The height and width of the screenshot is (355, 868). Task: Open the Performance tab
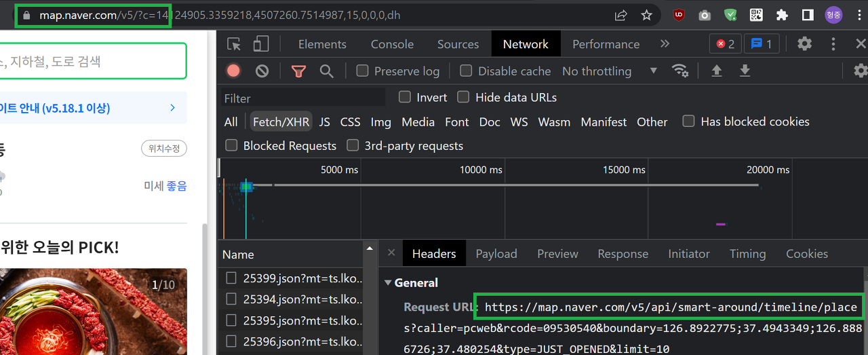[x=606, y=44]
